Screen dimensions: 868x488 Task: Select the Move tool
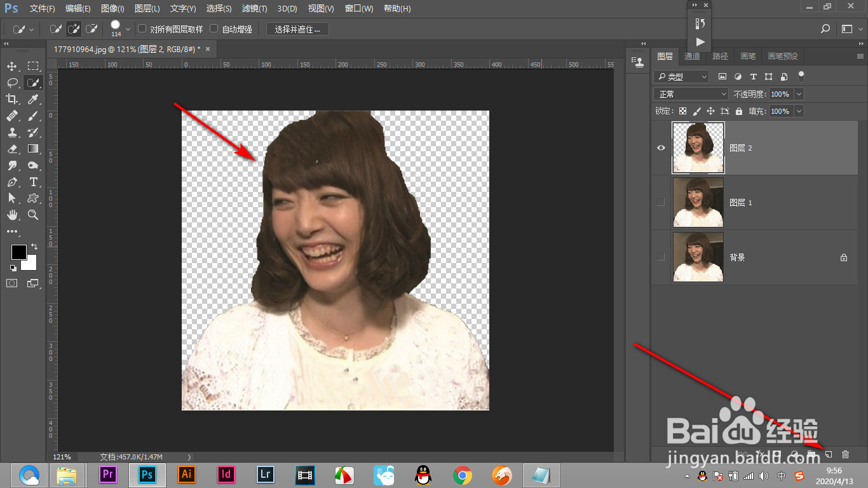tap(12, 66)
